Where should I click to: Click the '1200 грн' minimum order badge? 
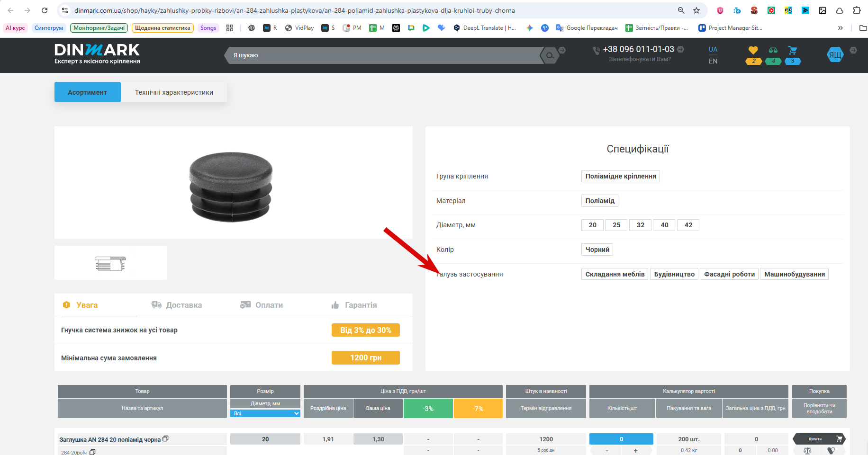[x=366, y=357]
